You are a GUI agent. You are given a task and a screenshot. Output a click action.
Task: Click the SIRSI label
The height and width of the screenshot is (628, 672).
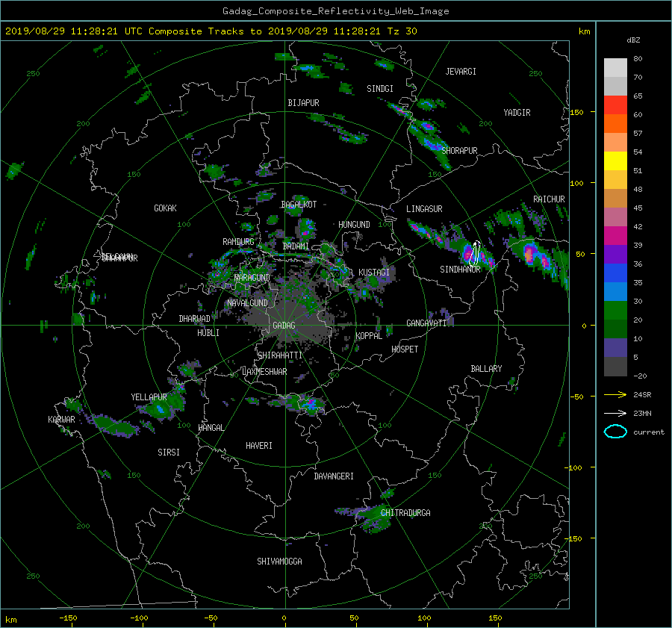169,453
